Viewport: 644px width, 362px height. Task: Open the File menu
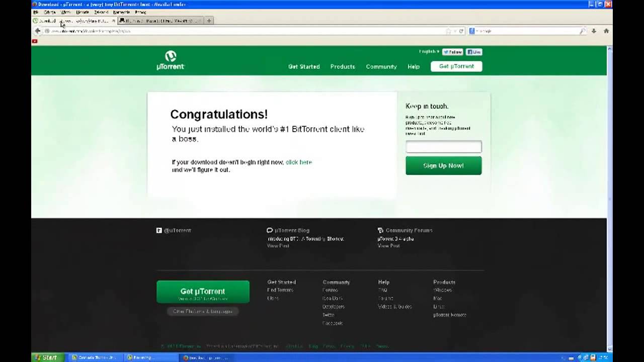tap(35, 12)
